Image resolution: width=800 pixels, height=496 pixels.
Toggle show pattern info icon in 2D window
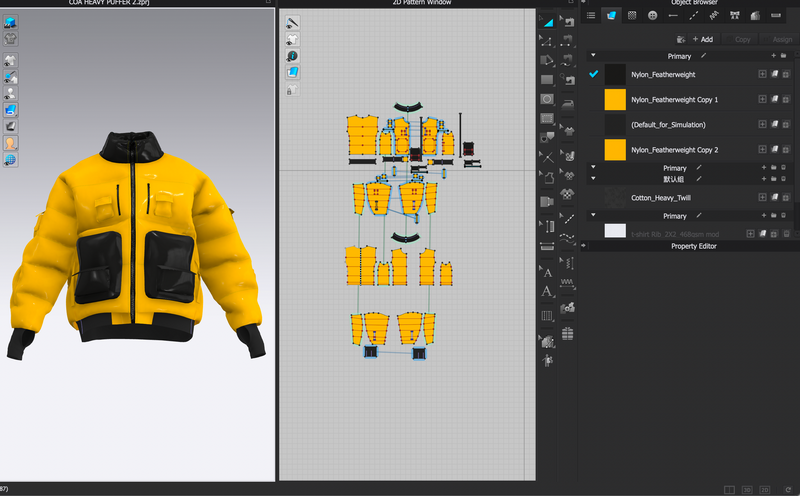[x=292, y=56]
